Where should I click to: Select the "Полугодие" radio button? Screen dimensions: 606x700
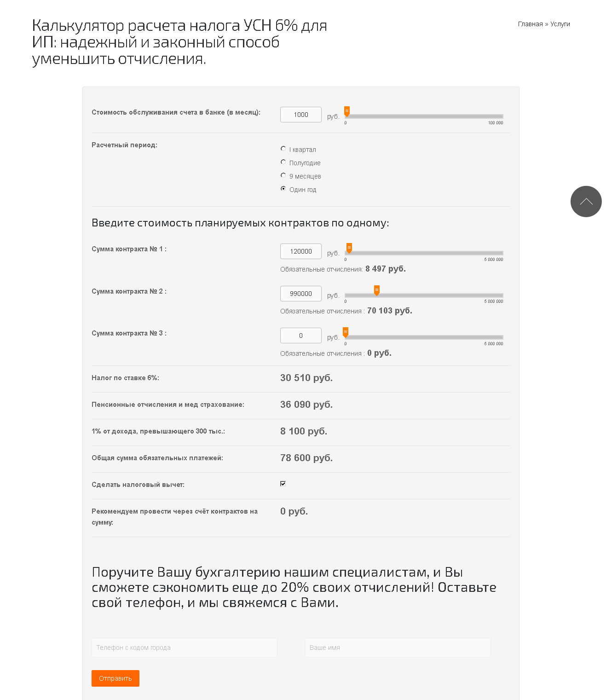pyautogui.click(x=283, y=162)
